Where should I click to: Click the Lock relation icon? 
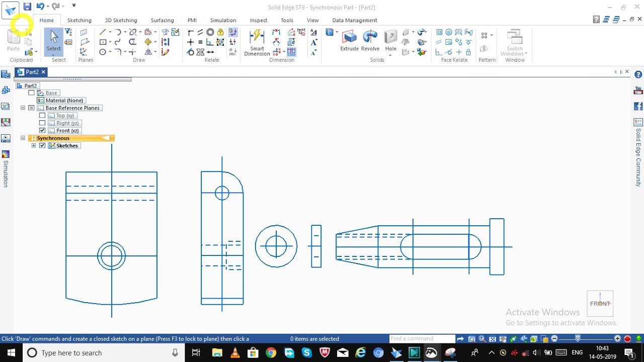[220, 32]
